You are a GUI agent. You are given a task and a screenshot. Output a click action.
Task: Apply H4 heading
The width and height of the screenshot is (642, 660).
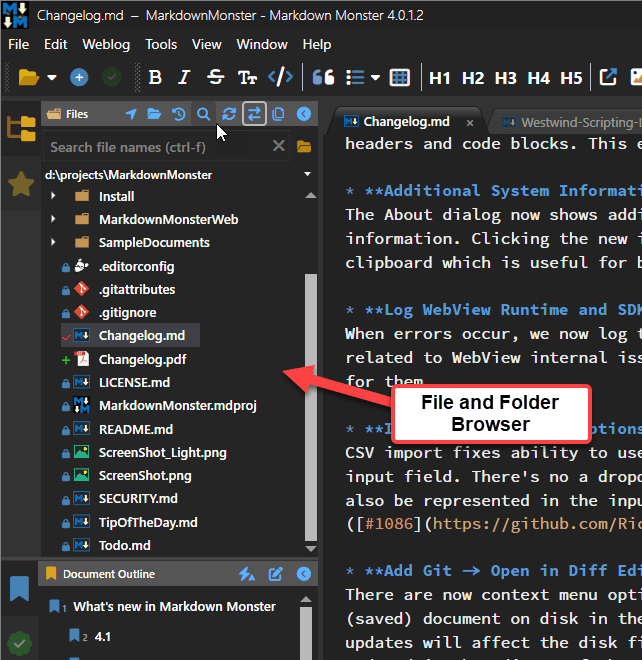(538, 78)
